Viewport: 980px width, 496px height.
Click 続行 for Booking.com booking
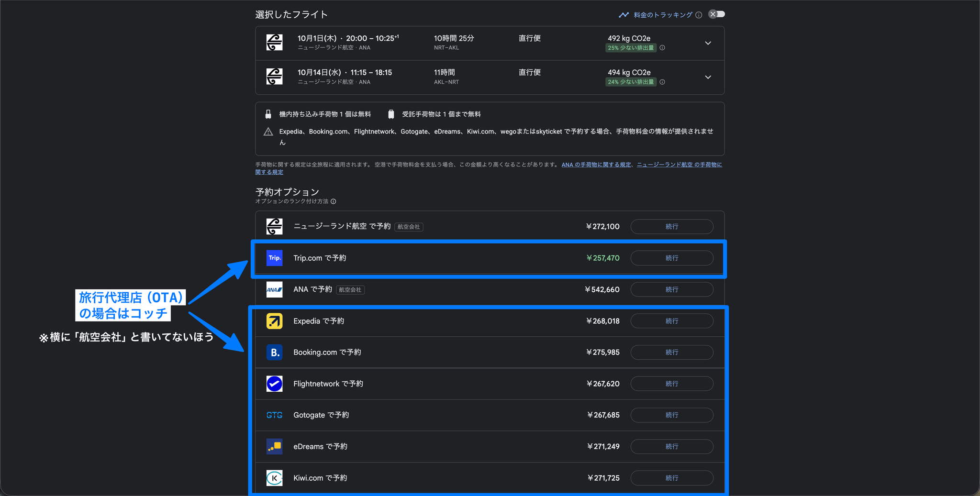pyautogui.click(x=672, y=352)
